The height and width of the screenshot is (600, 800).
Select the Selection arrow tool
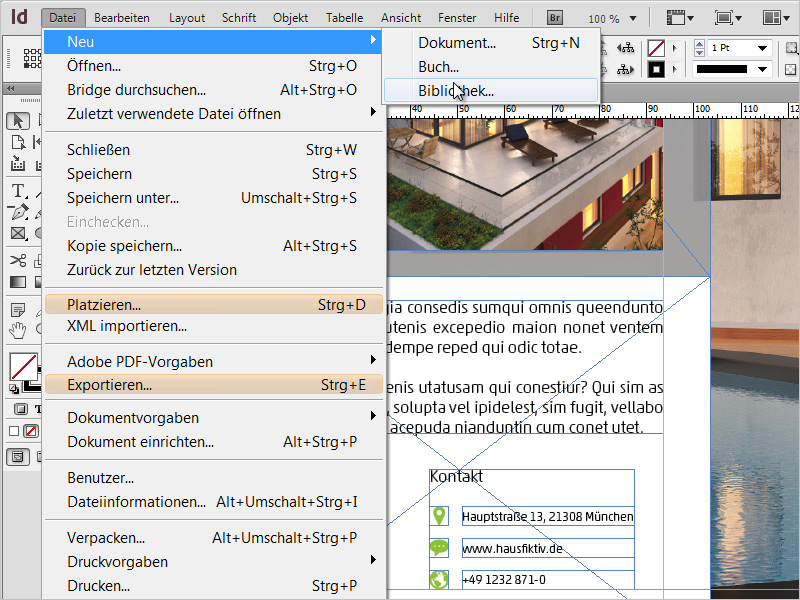coord(18,121)
